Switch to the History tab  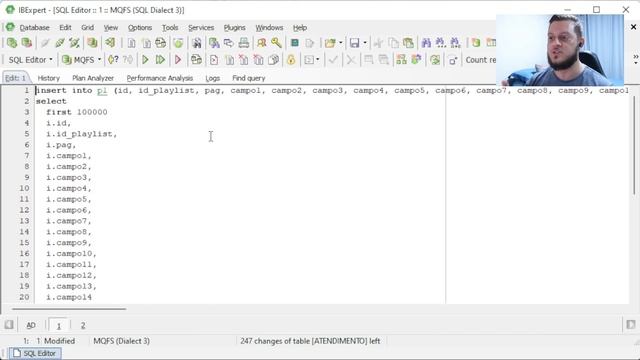pyautogui.click(x=49, y=78)
